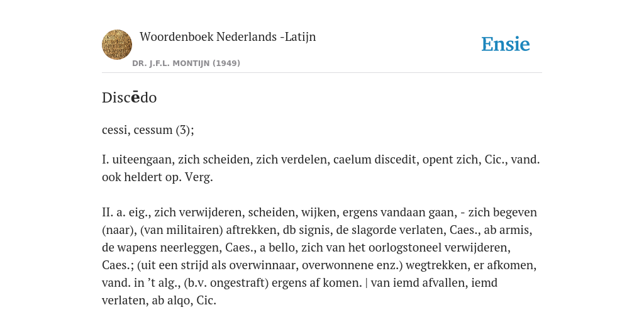The image size is (644, 322).
Task: Open the Ensie logo link
Action: tap(506, 45)
